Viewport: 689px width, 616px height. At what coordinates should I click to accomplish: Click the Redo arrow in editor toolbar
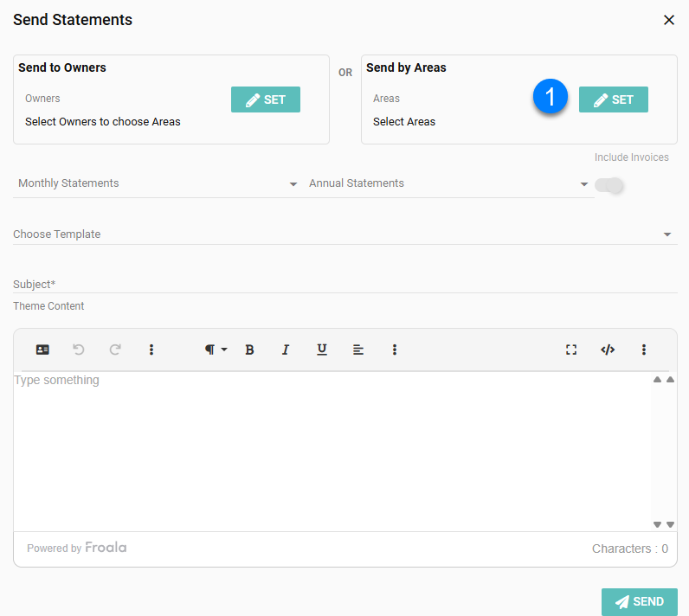tap(115, 350)
